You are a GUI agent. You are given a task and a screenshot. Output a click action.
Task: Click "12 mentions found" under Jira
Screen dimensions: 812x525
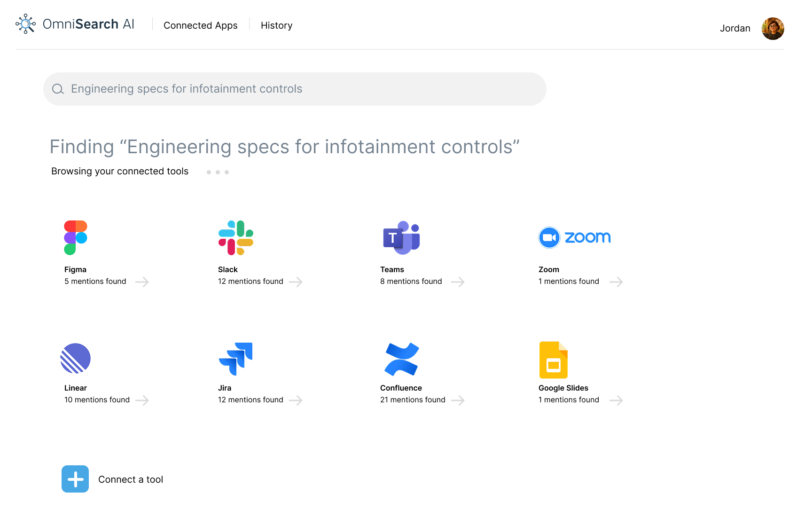250,400
